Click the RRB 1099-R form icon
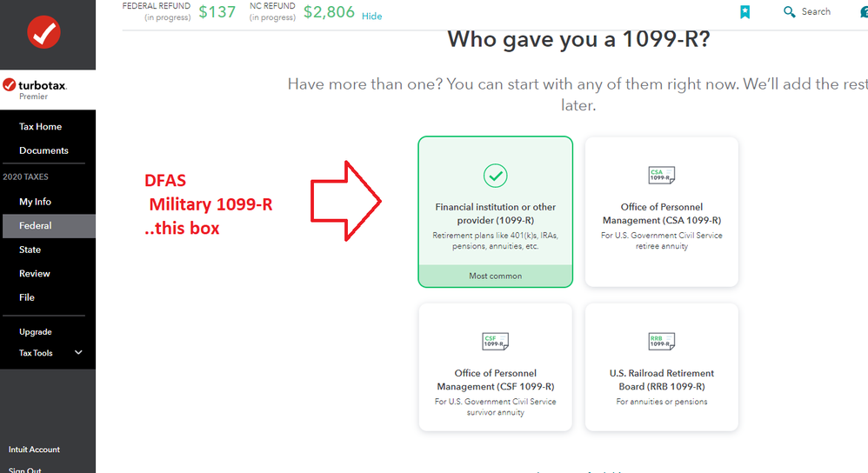This screenshot has width=868, height=473. [662, 341]
